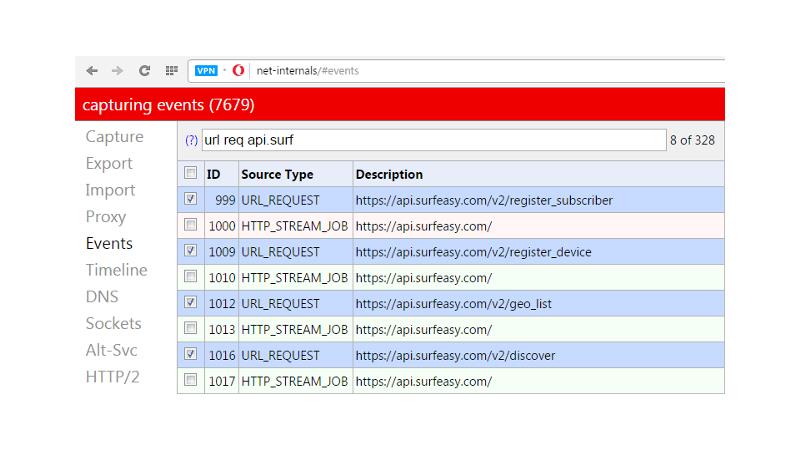Click the browser forward arrow
The width and height of the screenshot is (800, 450).
click(118, 70)
